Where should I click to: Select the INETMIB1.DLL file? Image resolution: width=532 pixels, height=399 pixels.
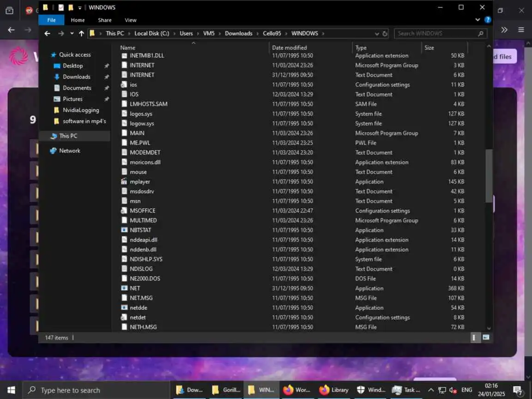pos(147,55)
